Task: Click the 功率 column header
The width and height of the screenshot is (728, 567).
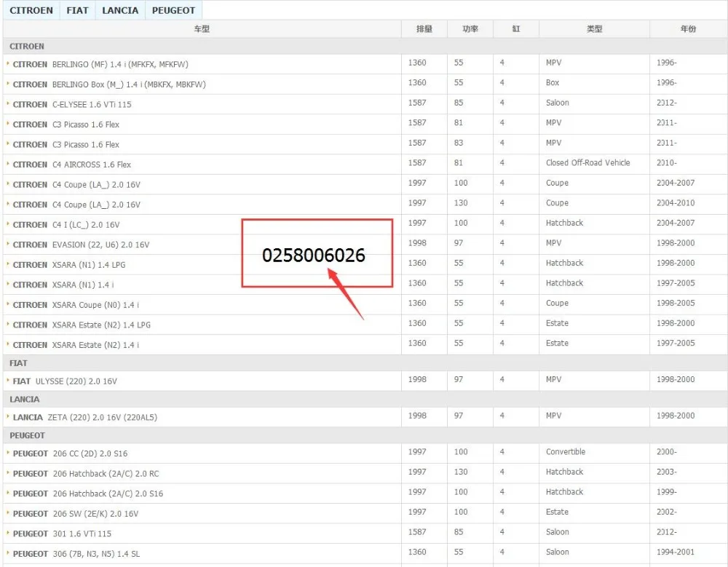Action: [470, 29]
